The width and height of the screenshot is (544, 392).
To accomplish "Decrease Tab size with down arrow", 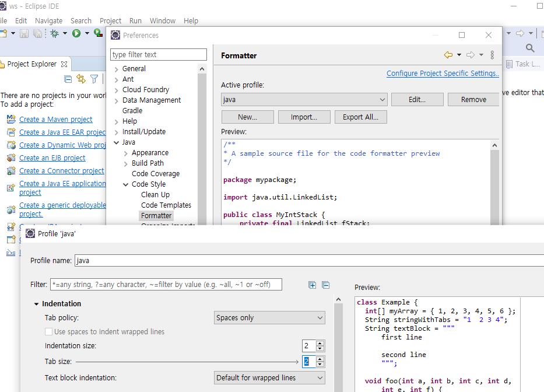I will 320,365.
